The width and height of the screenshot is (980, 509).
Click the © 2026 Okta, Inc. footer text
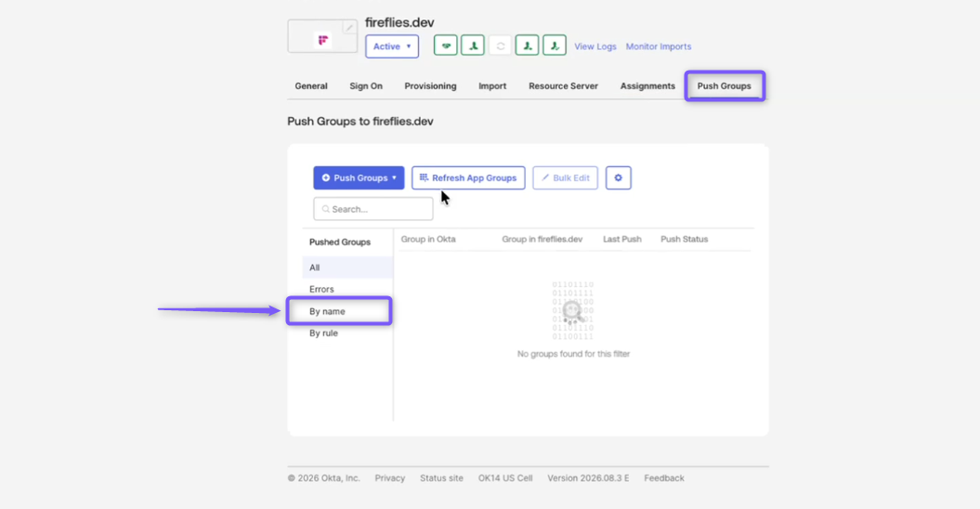click(324, 477)
